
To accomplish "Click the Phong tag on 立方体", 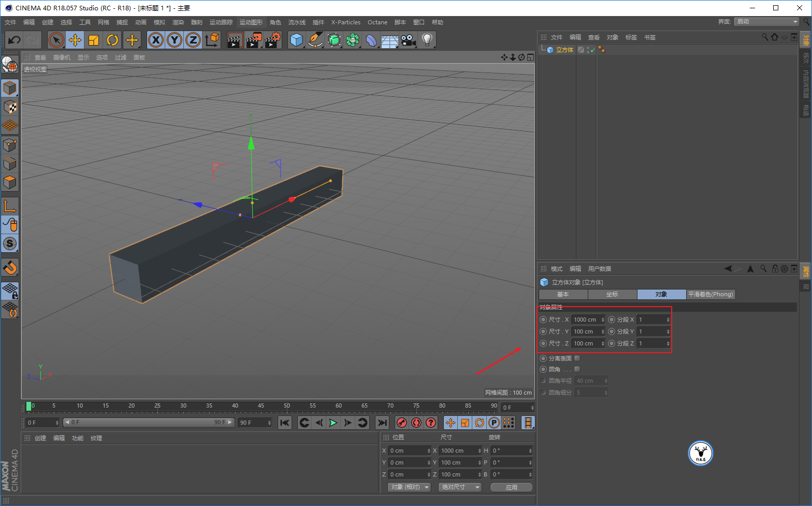I will pyautogui.click(x=602, y=50).
